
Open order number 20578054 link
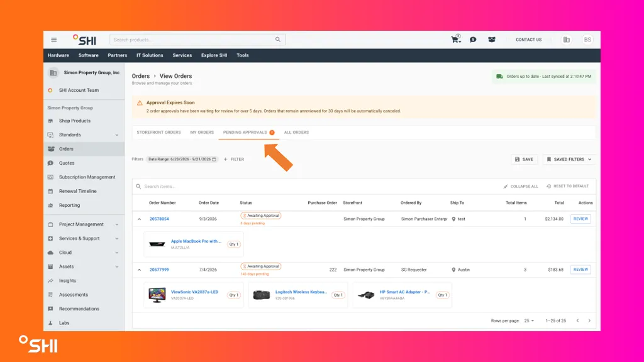click(159, 219)
